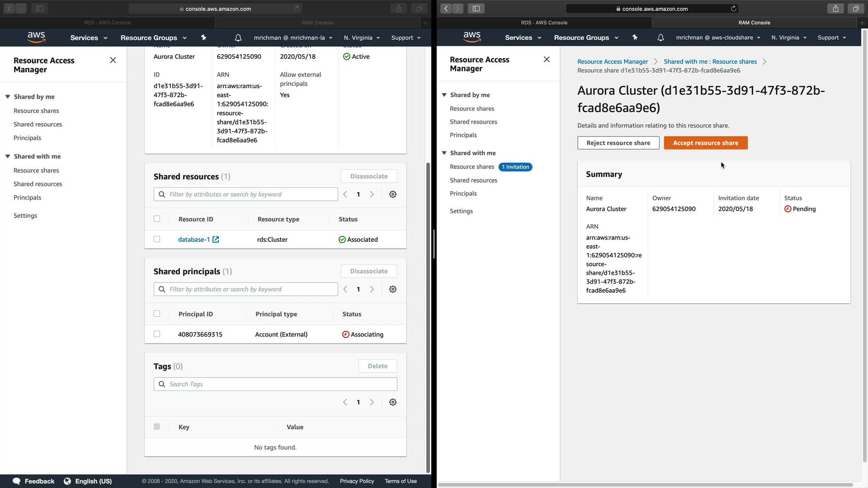Click AWS logo in right console
The image size is (868, 488).
click(x=472, y=37)
